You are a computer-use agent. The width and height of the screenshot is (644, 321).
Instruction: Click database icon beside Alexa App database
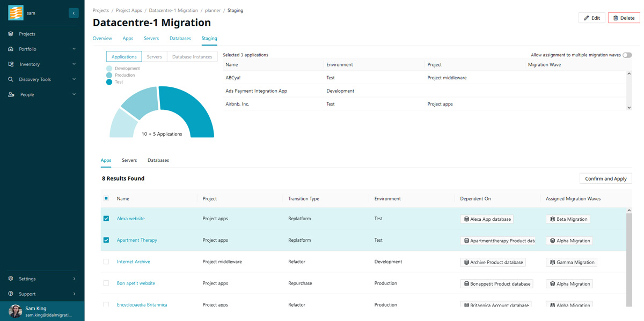coord(466,219)
